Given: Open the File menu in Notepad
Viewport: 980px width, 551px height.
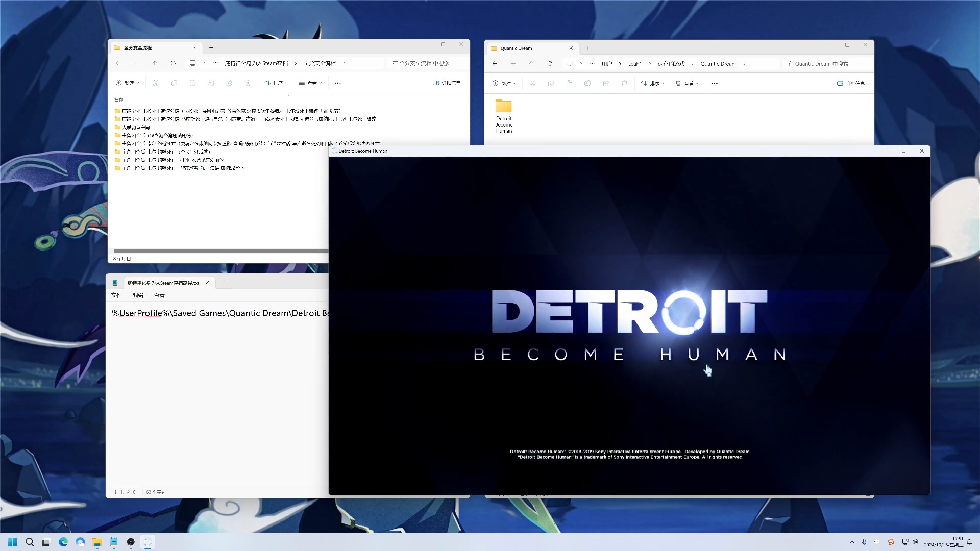Looking at the screenshot, I should point(116,295).
